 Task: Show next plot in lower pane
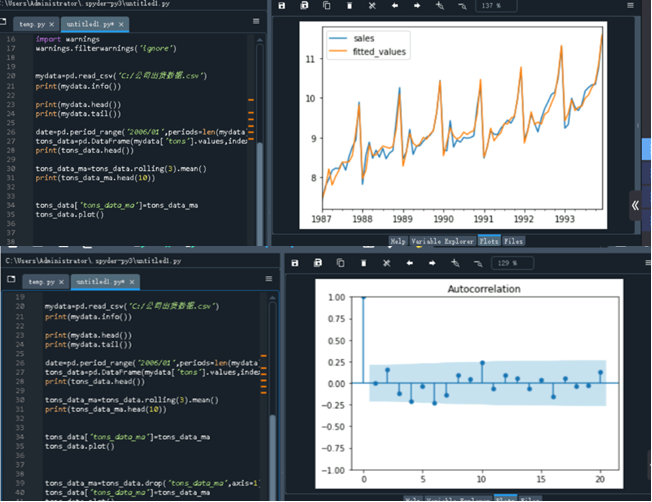click(x=432, y=263)
